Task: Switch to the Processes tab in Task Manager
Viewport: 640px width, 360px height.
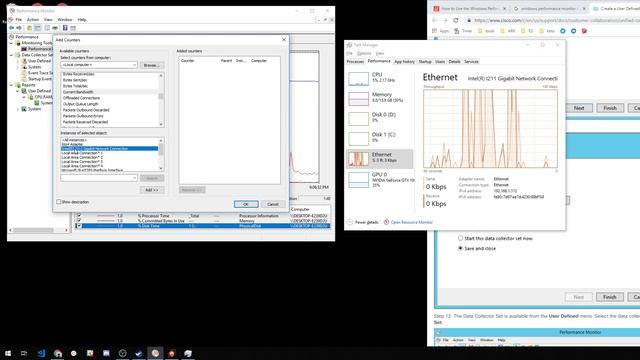Action: [355, 62]
